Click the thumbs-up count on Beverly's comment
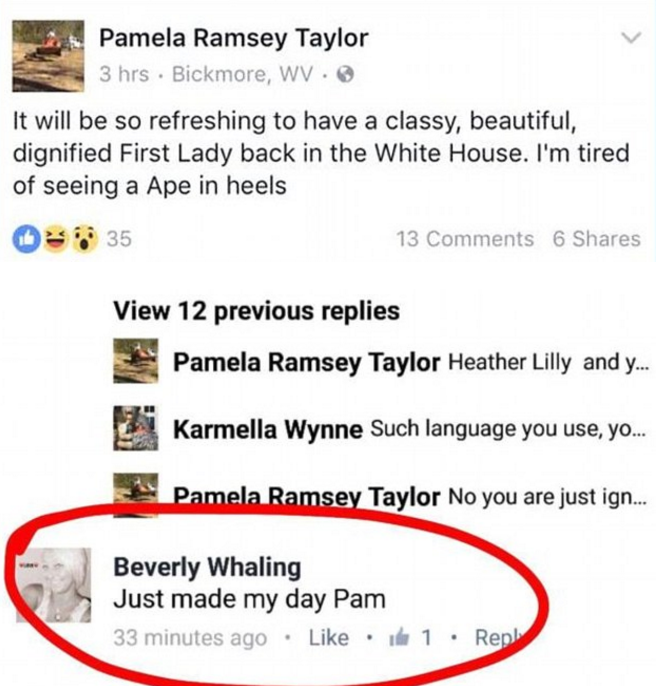This screenshot has width=656, height=686. tap(410, 637)
